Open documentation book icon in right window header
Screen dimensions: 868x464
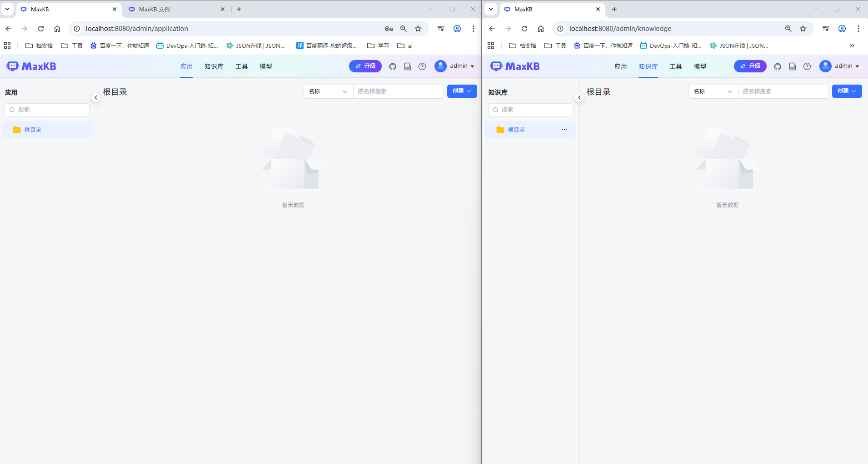pos(792,66)
